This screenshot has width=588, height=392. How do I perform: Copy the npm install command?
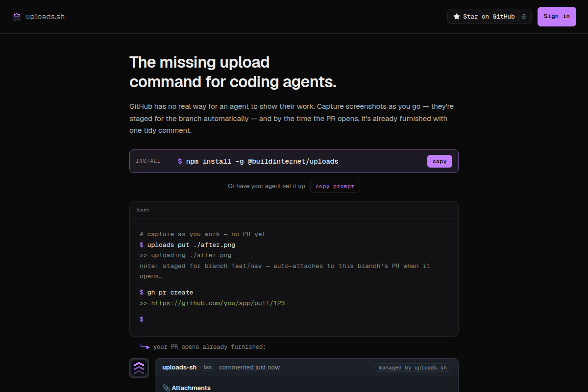[440, 161]
